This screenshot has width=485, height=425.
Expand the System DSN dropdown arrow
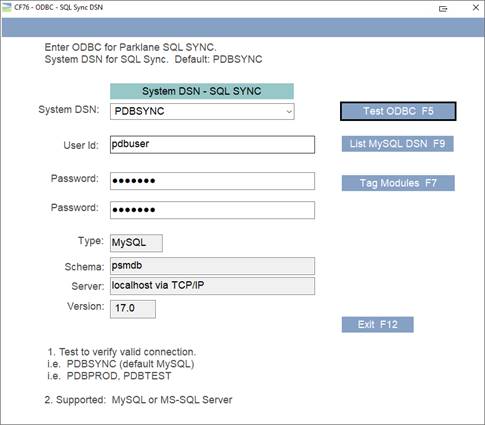289,112
